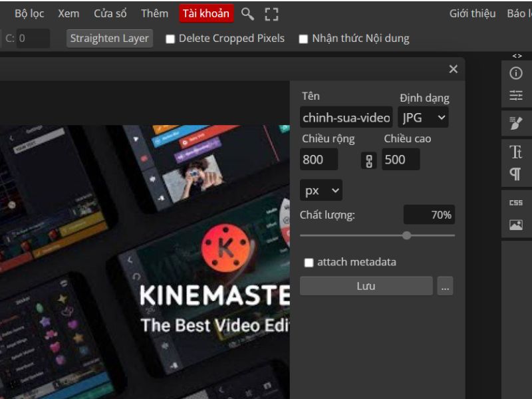Viewport: 532px width, 399px height.
Task: Click the red Tài khoản button
Action: click(206, 13)
